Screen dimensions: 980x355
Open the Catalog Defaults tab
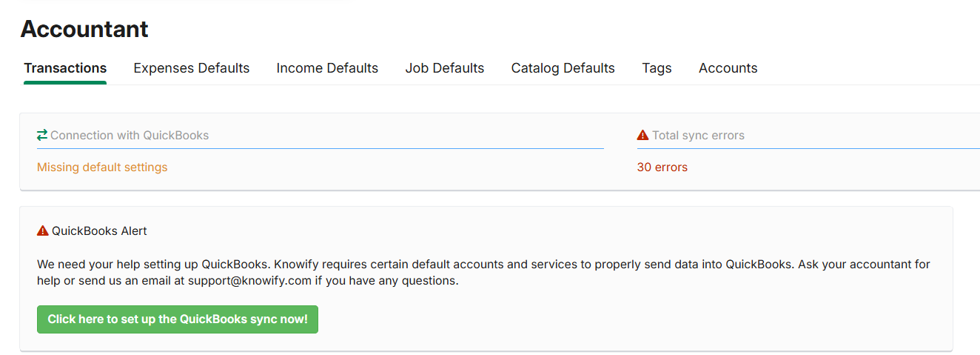point(563,68)
